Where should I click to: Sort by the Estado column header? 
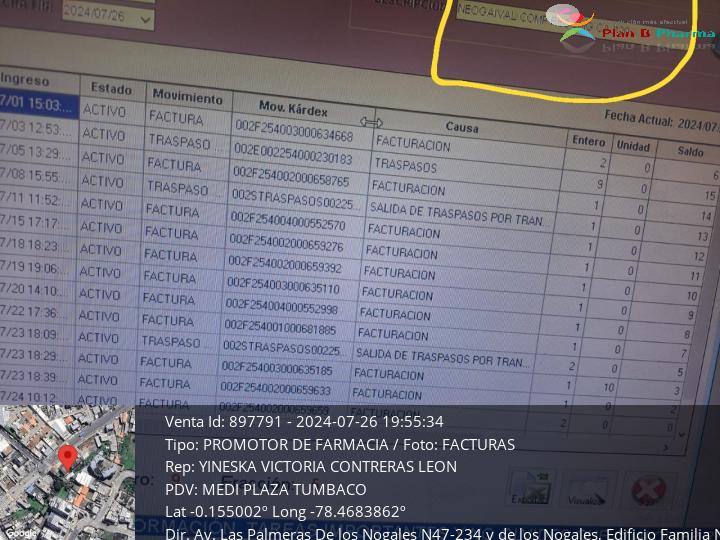click(112, 88)
